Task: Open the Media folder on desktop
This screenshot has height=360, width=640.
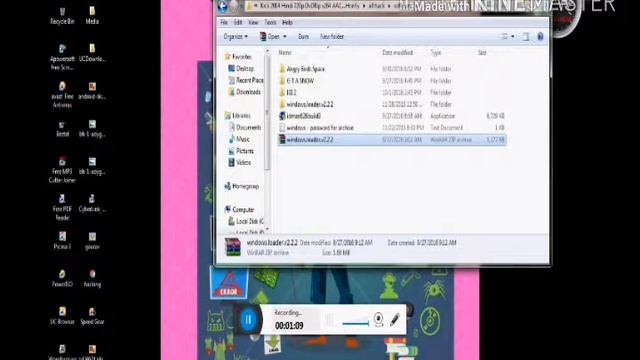Action: [x=92, y=16]
